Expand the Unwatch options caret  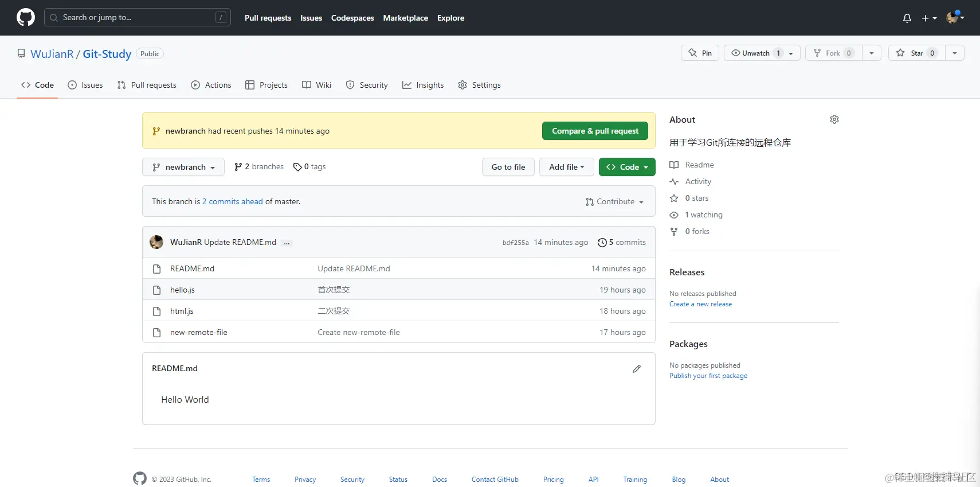click(x=791, y=53)
